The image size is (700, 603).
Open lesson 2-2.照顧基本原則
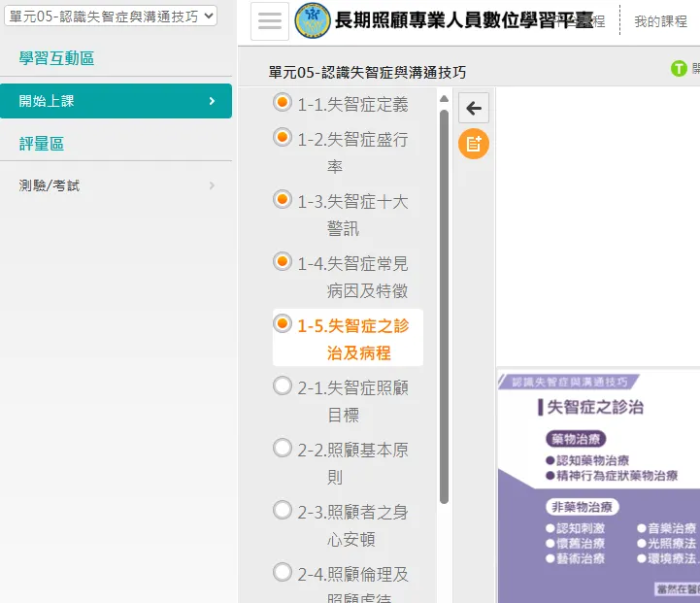(352, 463)
